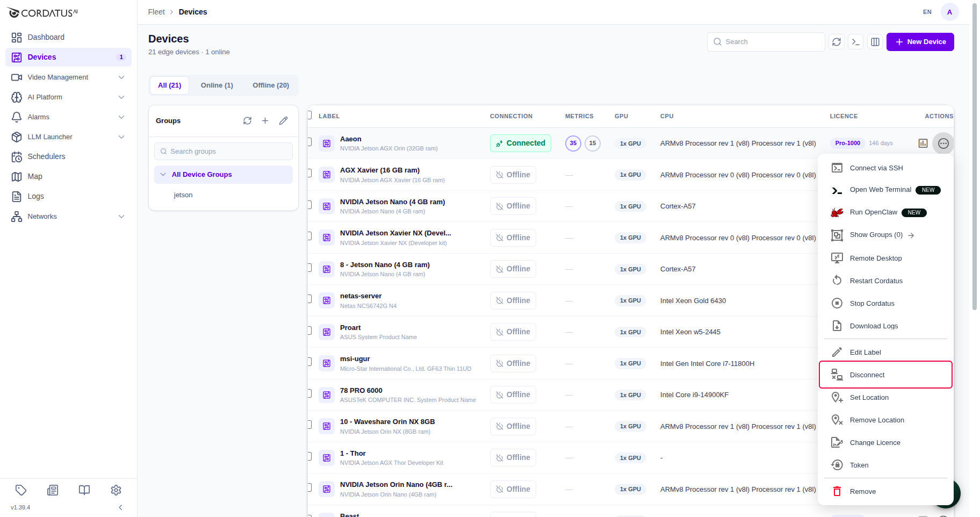Focus the Search groups field
Image resolution: width=980 pixels, height=517 pixels.
coord(224,152)
